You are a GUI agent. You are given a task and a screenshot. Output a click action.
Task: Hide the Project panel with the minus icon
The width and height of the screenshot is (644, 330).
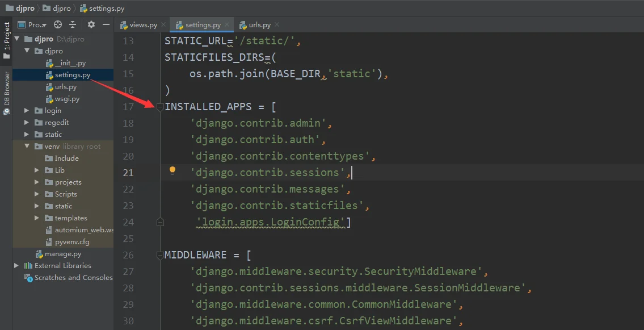(106, 24)
